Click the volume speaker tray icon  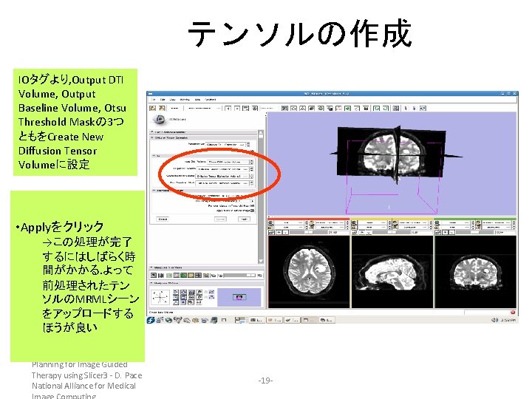[x=495, y=320]
